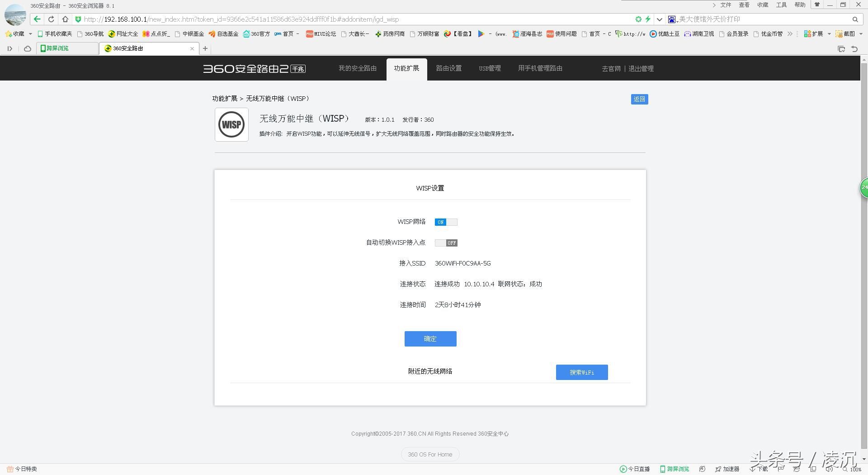Screen dimensions: 868x475
Task: Click the 截图 screenshot tool
Action: [x=845, y=34]
